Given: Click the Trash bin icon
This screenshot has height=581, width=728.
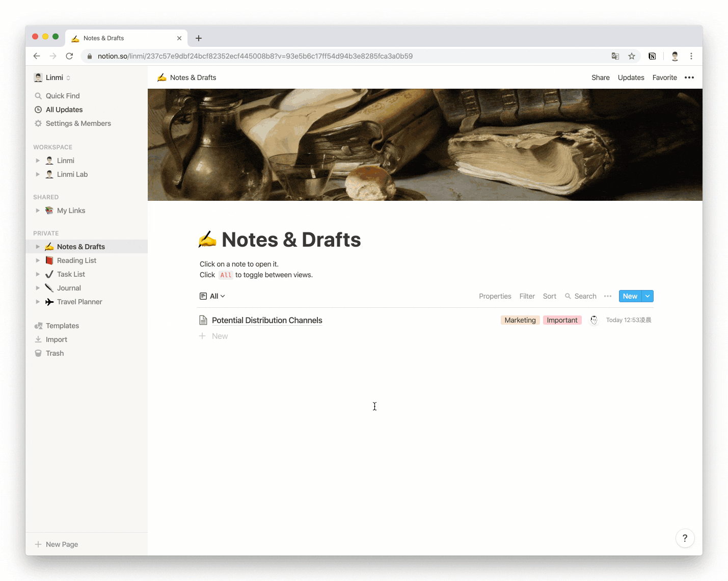Looking at the screenshot, I should click(38, 353).
